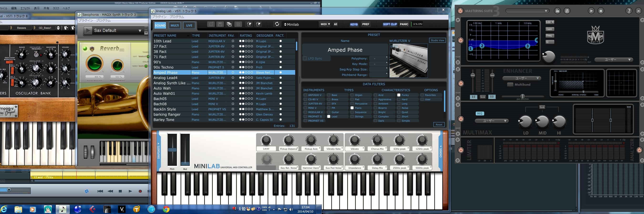Image resolution: width=644 pixels, height=214 pixels.
Task: Click the duplicate preset icon in Analog Lab
Action: click(229, 24)
